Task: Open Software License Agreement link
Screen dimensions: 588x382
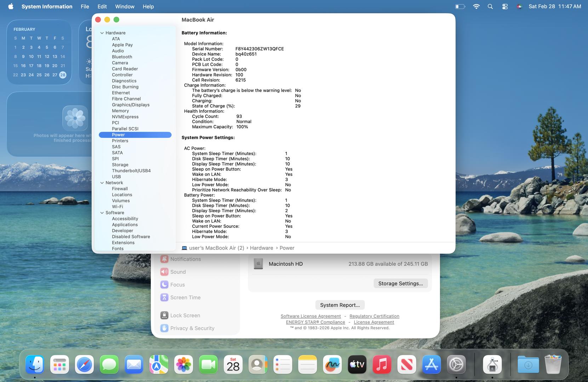Action: [x=310, y=316]
